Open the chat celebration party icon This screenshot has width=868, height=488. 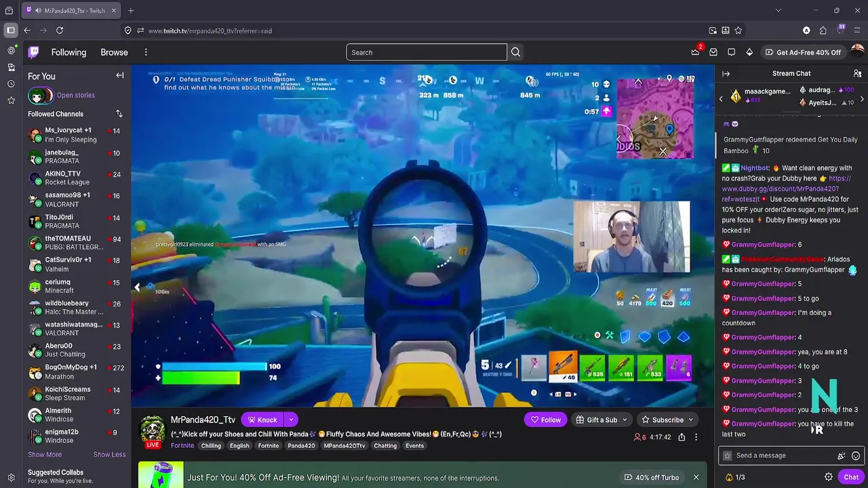point(842,455)
